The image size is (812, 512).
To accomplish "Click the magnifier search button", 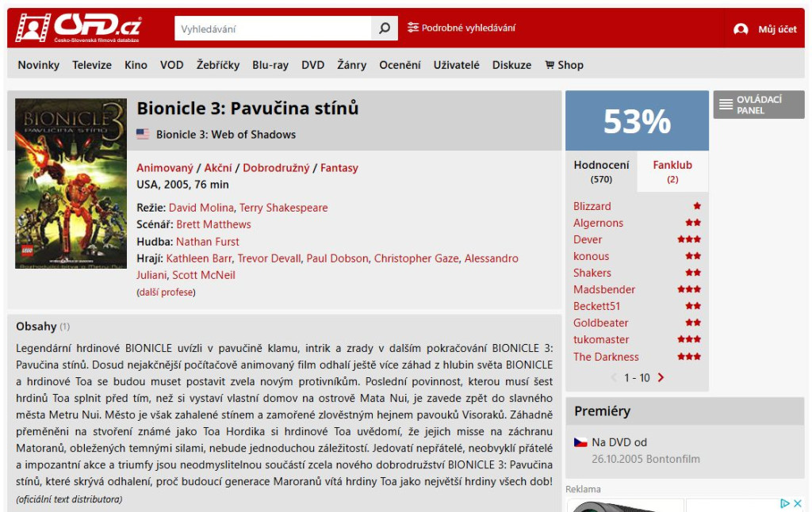I will (385, 28).
